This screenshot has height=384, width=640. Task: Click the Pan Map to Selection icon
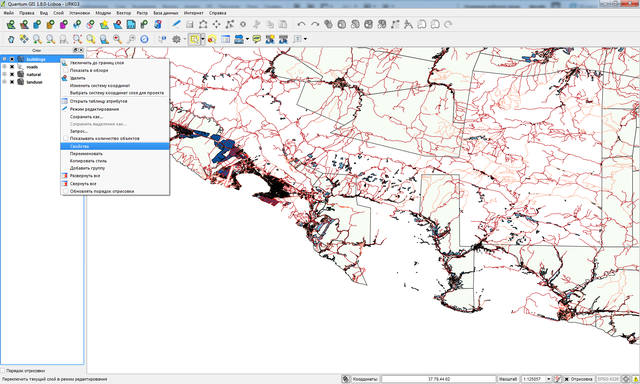[24, 39]
